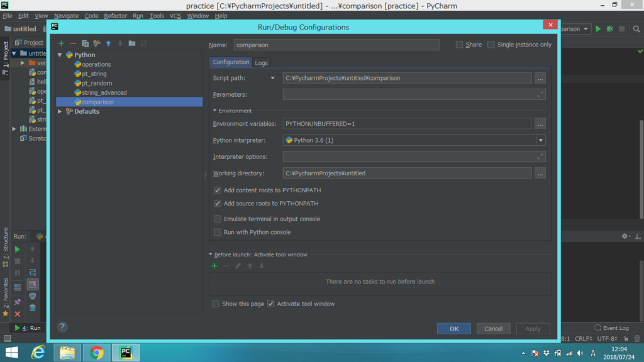
Task: Uncheck Add source roots to PYTHONPATH
Action: [217, 203]
